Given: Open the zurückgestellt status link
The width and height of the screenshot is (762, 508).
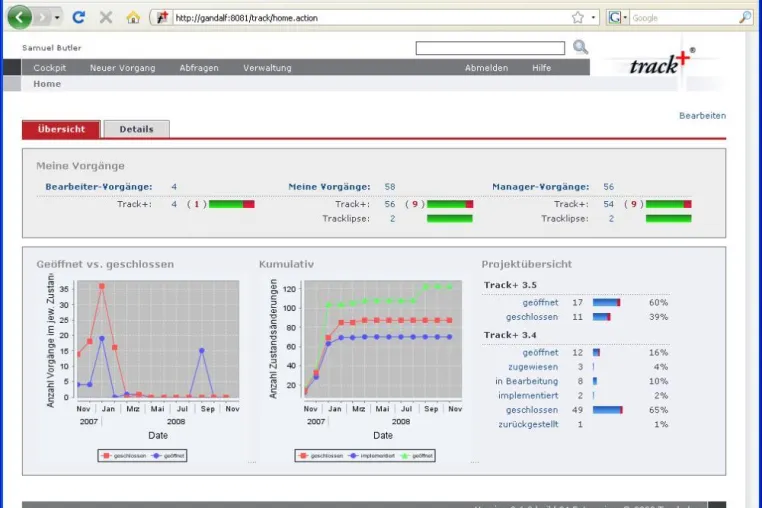Looking at the screenshot, I should 528,424.
